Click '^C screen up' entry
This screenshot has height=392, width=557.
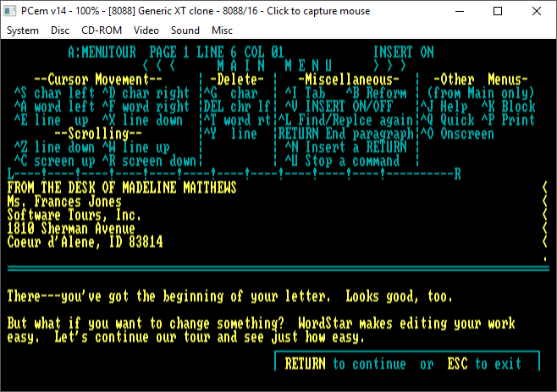click(x=54, y=161)
